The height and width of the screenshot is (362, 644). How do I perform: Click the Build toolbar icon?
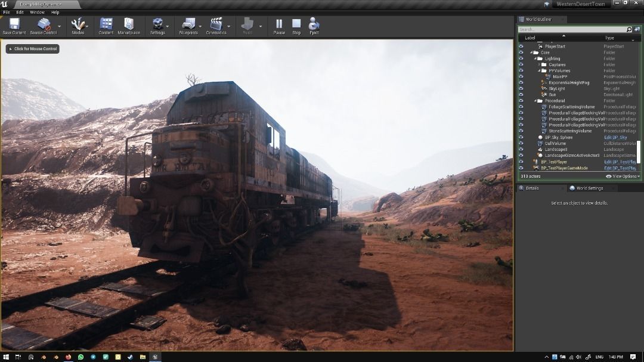point(247,26)
